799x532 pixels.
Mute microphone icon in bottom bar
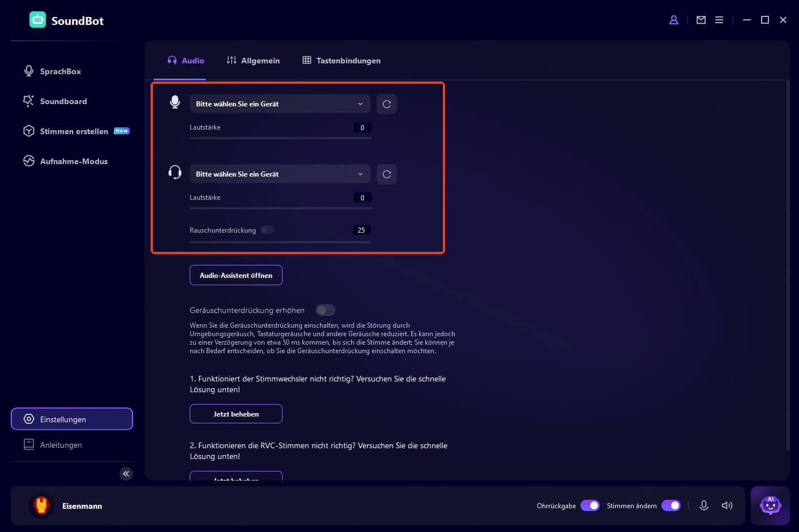click(704, 505)
